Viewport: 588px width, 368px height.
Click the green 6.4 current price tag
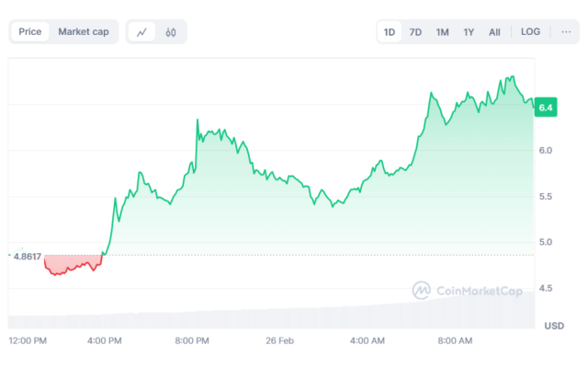546,108
